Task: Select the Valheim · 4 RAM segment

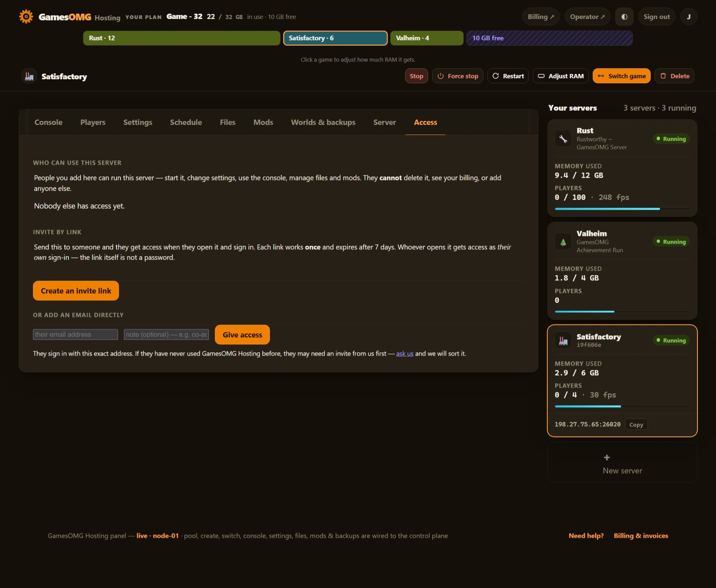Action: coord(427,38)
